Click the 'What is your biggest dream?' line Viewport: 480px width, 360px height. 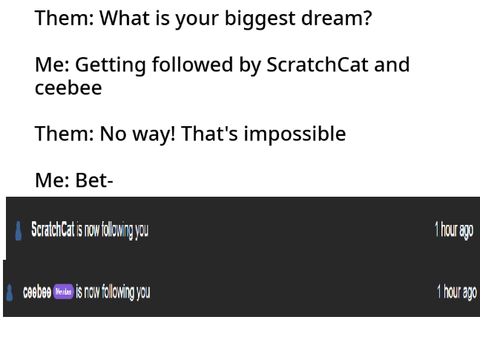203,19
